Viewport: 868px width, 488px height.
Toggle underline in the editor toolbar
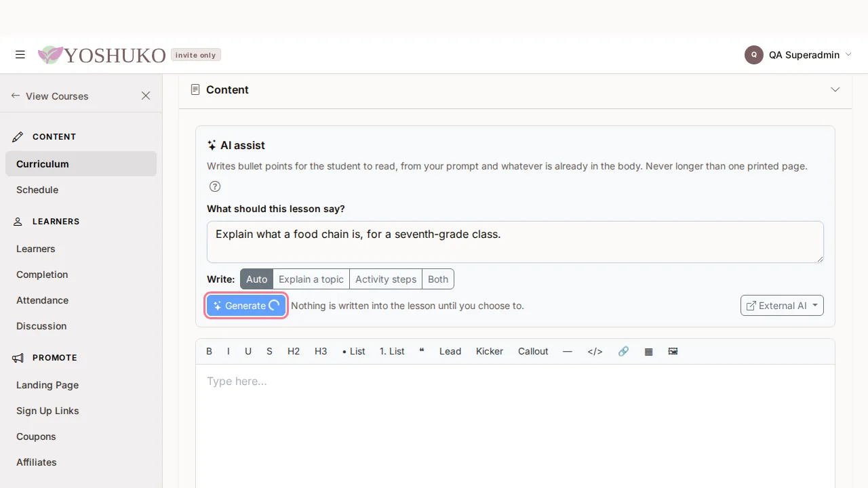pyautogui.click(x=248, y=351)
